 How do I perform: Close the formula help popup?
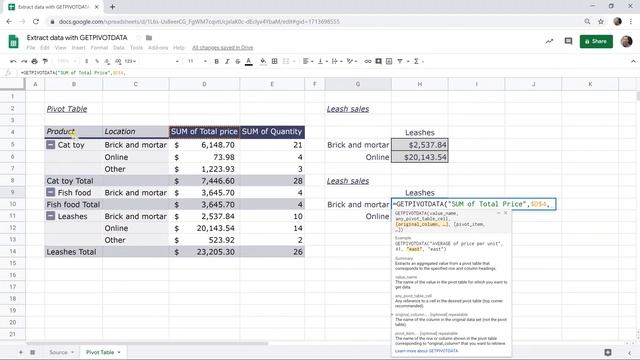[x=506, y=213]
